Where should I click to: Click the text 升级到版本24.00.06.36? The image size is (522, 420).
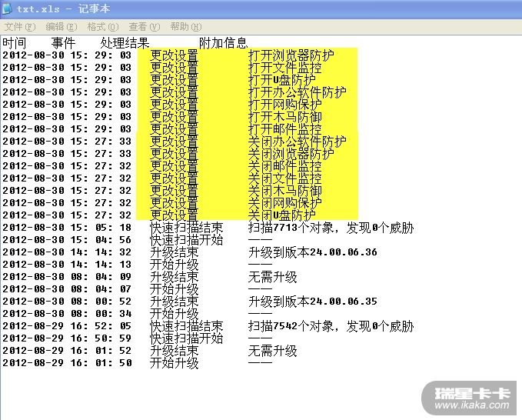[x=313, y=252]
